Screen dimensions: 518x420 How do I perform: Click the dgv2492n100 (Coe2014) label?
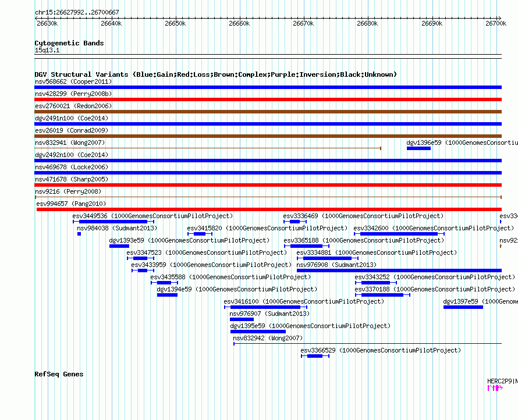72,155
